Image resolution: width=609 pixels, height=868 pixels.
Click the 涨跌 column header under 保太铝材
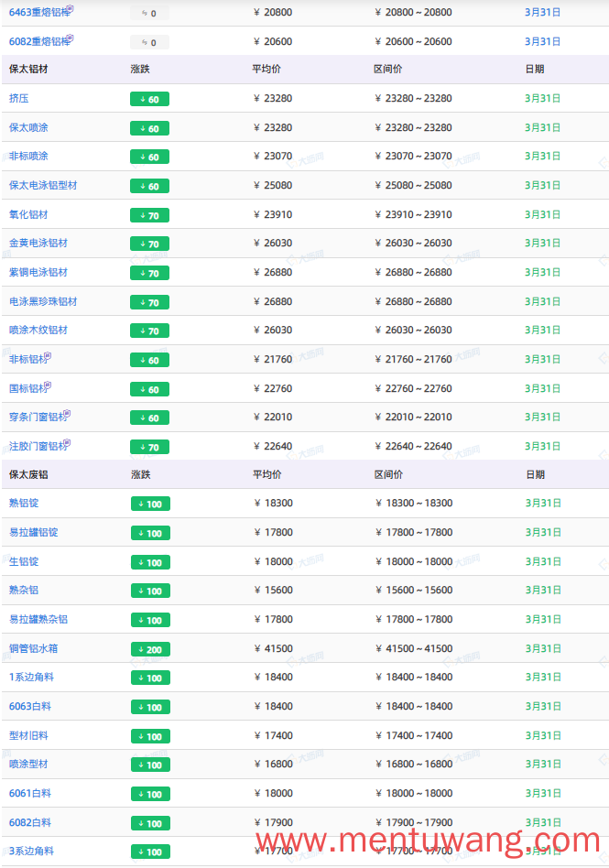click(140, 70)
